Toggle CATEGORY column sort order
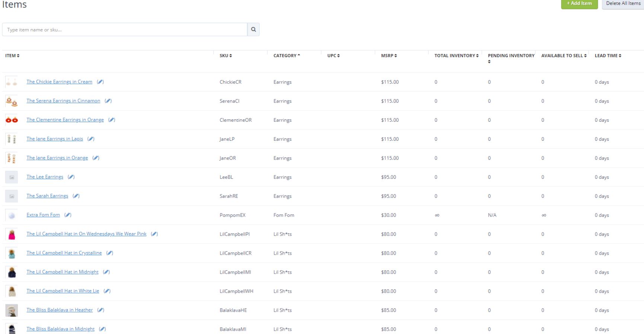644x334 pixels. pos(287,55)
